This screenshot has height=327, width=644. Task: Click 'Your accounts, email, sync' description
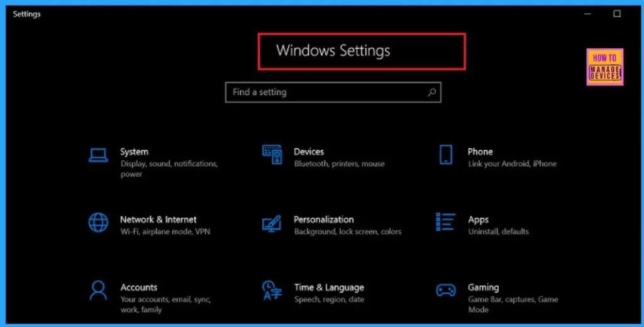click(165, 304)
